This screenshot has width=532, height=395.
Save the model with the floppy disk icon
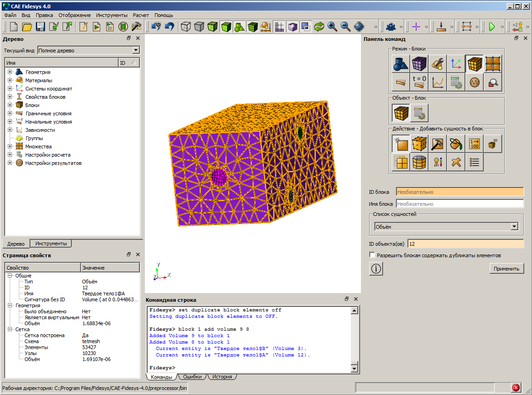click(40, 27)
